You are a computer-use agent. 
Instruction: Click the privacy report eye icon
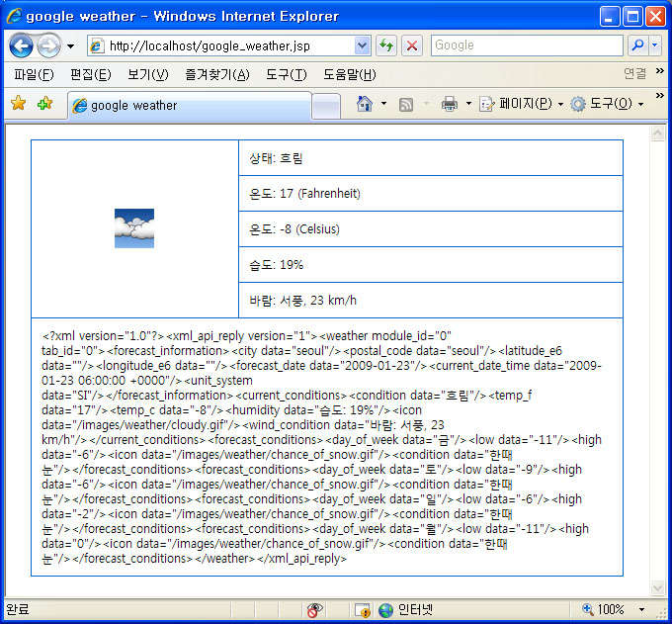pos(315,609)
